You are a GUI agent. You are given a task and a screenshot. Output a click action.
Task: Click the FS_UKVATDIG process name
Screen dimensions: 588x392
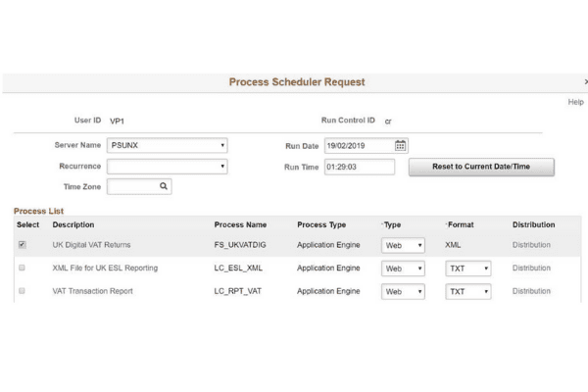(240, 245)
